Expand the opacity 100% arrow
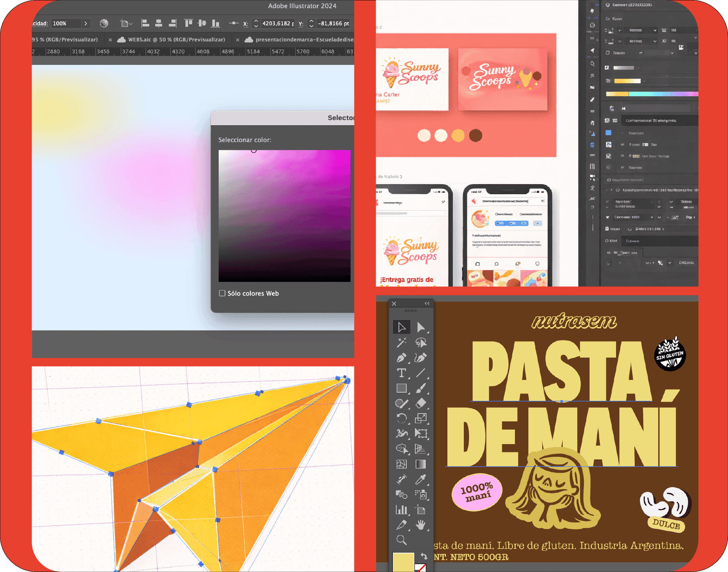The height and width of the screenshot is (572, 728). coord(86,23)
